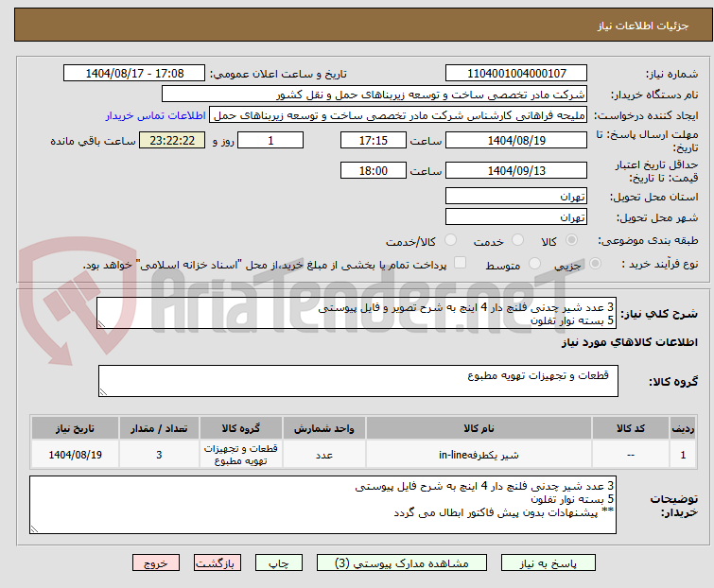Viewport: 714px width, 588px height.
Task: Click the جزئیات اطلاعات نیاز header title
Action: [x=642, y=26]
